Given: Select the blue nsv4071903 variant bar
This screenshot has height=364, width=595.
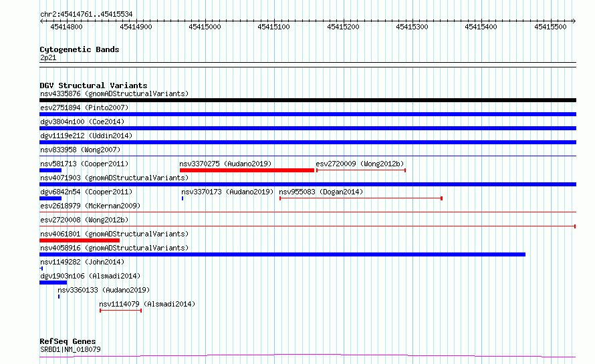Looking at the screenshot, I should (308, 184).
